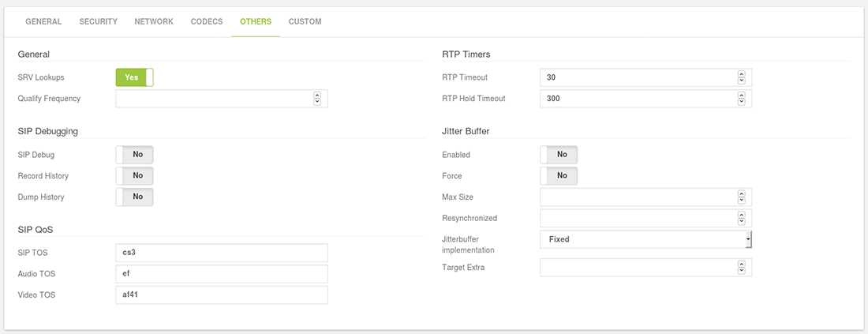Enable the SIP Debug switch
Image resolution: width=868 pixels, height=334 pixels.
134,155
